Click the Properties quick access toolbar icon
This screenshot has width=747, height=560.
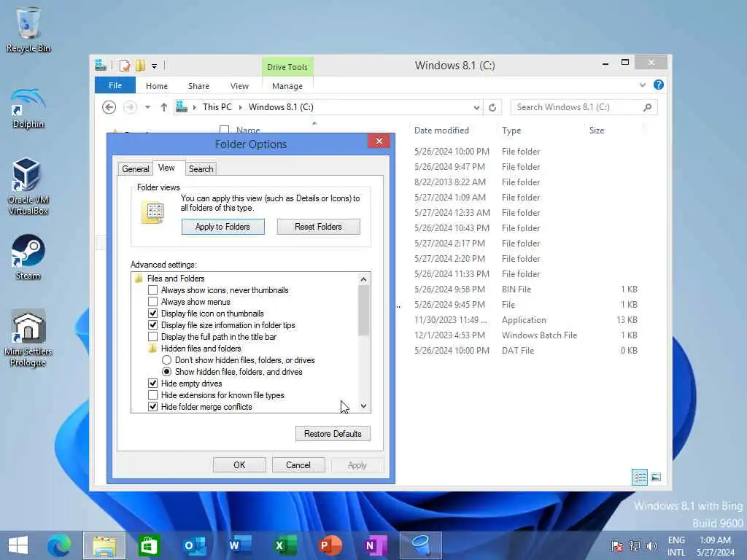click(124, 66)
